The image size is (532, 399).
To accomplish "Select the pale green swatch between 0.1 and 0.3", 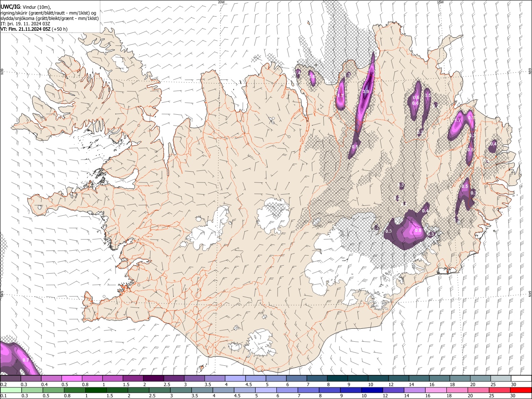I will click(11, 390).
